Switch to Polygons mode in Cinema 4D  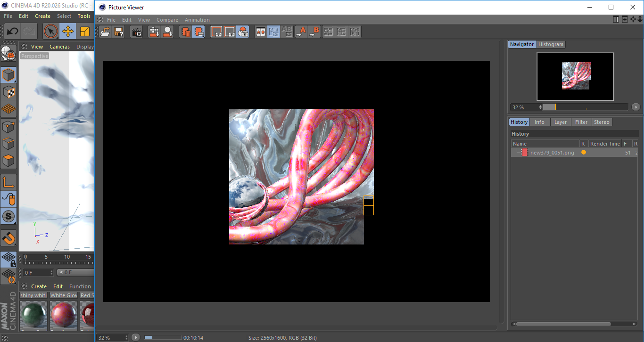(8, 160)
